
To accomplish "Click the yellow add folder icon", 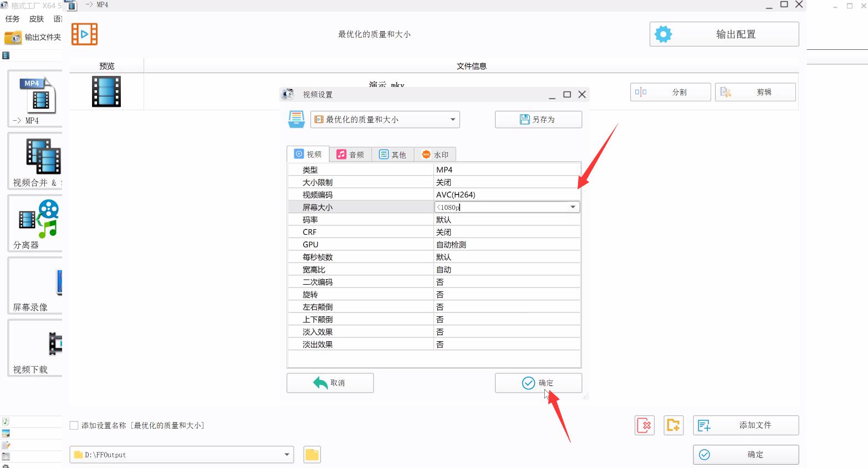I will (673, 425).
